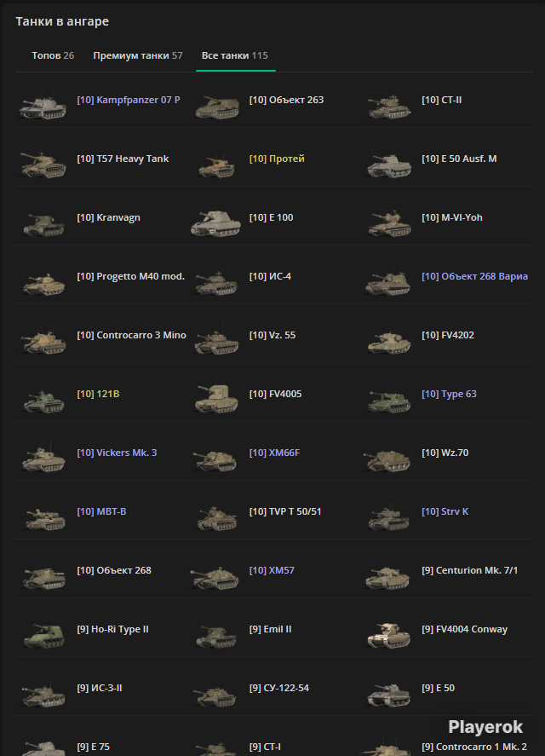Click the M-VI-Yoh tank icon

(x=389, y=224)
